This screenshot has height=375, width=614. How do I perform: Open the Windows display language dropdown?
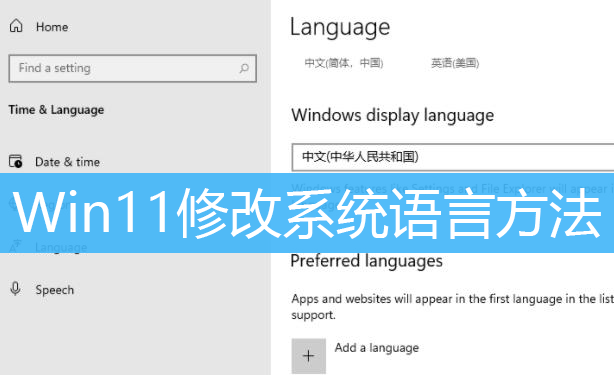coord(453,157)
